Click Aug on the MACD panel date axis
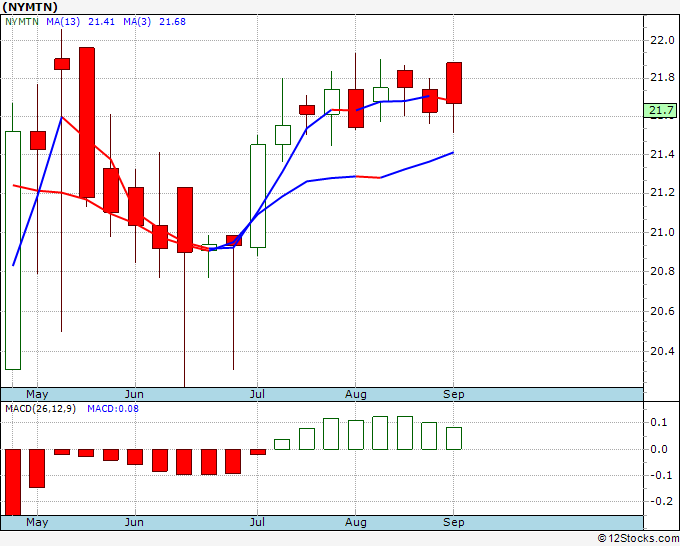Viewport: 680px width, 546px height. pyautogui.click(x=356, y=522)
